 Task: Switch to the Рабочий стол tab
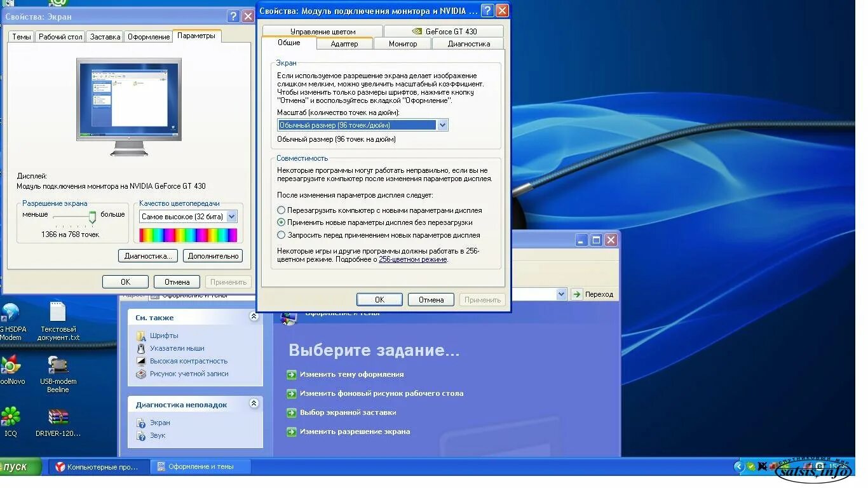coord(60,37)
